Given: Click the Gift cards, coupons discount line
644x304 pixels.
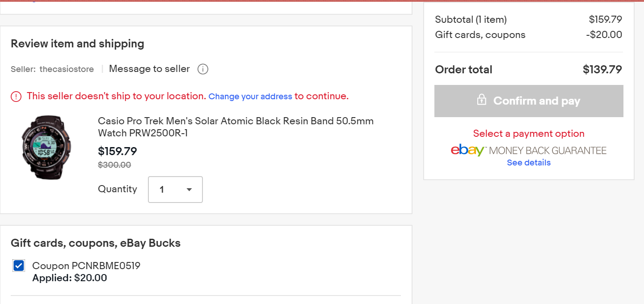Looking at the screenshot, I should pos(528,35).
